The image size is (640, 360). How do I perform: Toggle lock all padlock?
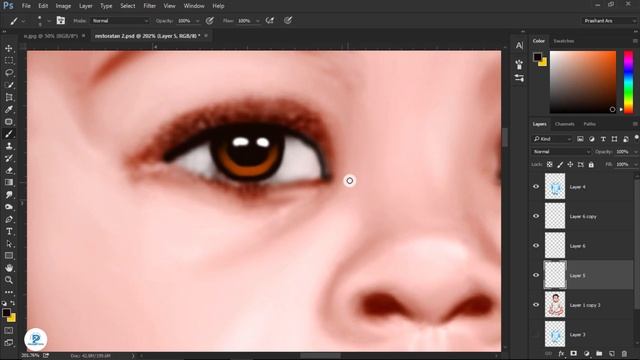(x=591, y=164)
